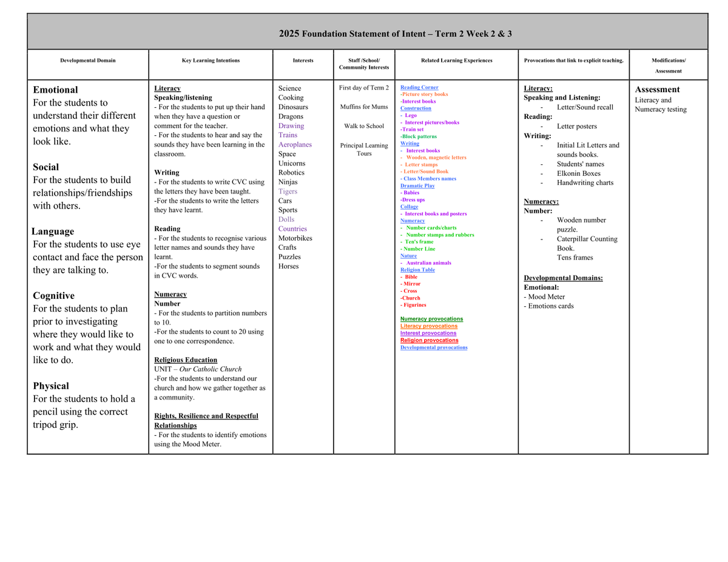The width and height of the screenshot is (728, 562).
Task: Click the word Dinosaurs in Interests column
Action: (293, 107)
